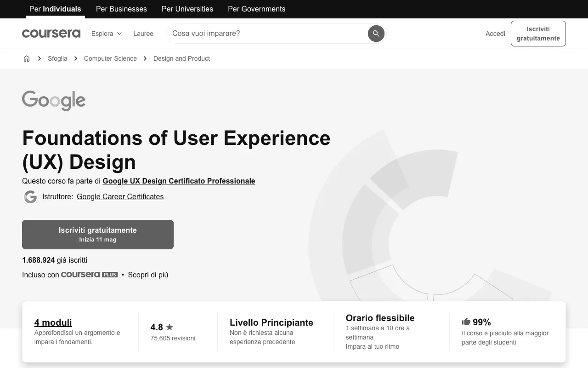Go to the Per Governments tab
Viewport: 588px width, 368px height.
[256, 9]
